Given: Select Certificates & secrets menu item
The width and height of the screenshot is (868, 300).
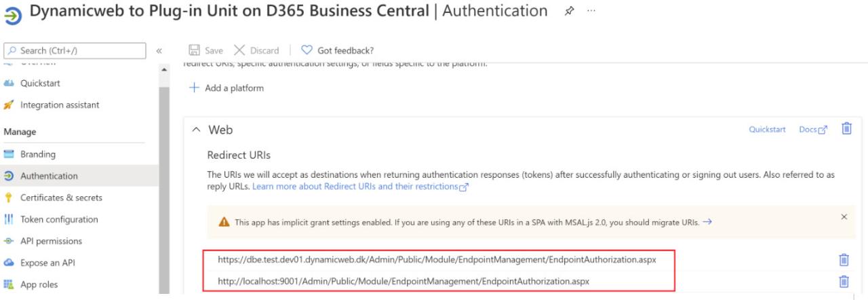Looking at the screenshot, I should pyautogui.click(x=61, y=198).
